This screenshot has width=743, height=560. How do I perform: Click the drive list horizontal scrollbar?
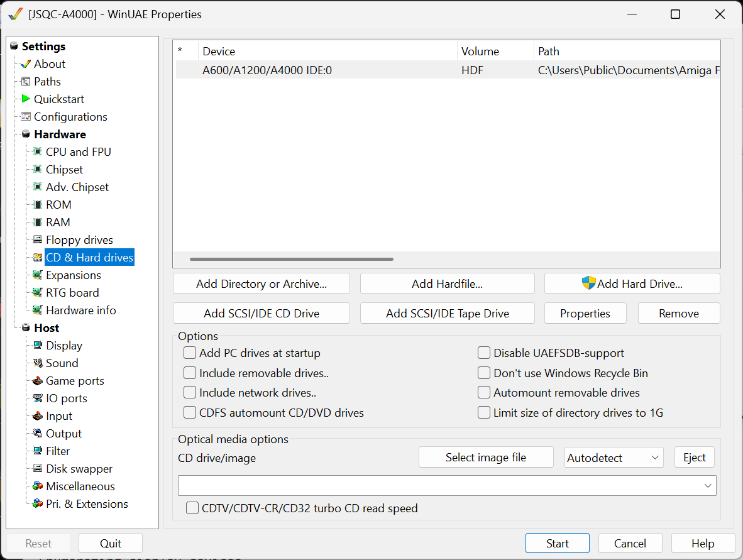tap(292, 259)
